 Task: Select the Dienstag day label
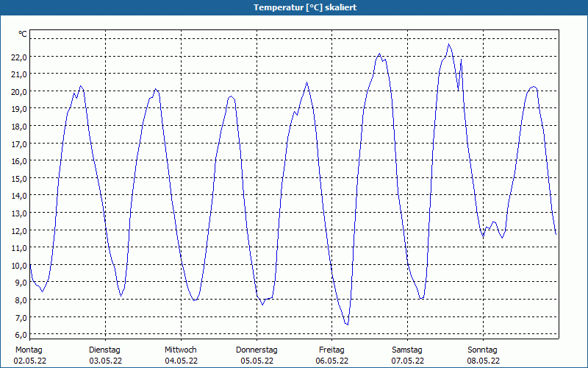[x=104, y=350]
